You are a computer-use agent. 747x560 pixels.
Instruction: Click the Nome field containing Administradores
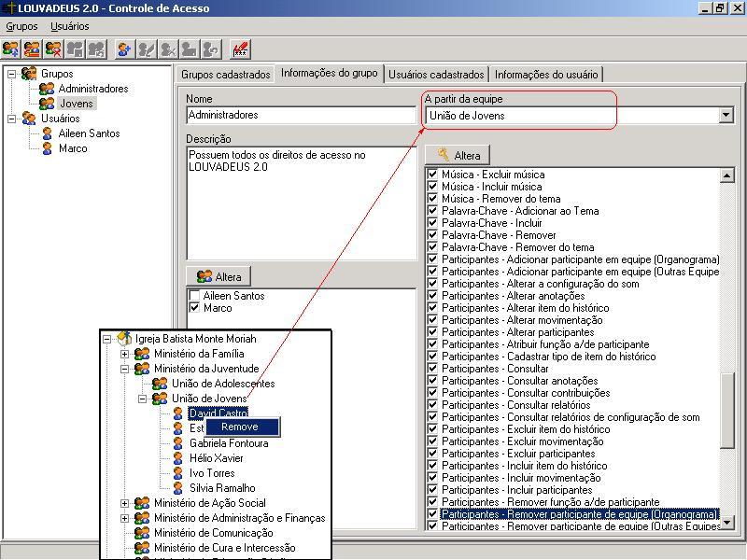coord(301,115)
